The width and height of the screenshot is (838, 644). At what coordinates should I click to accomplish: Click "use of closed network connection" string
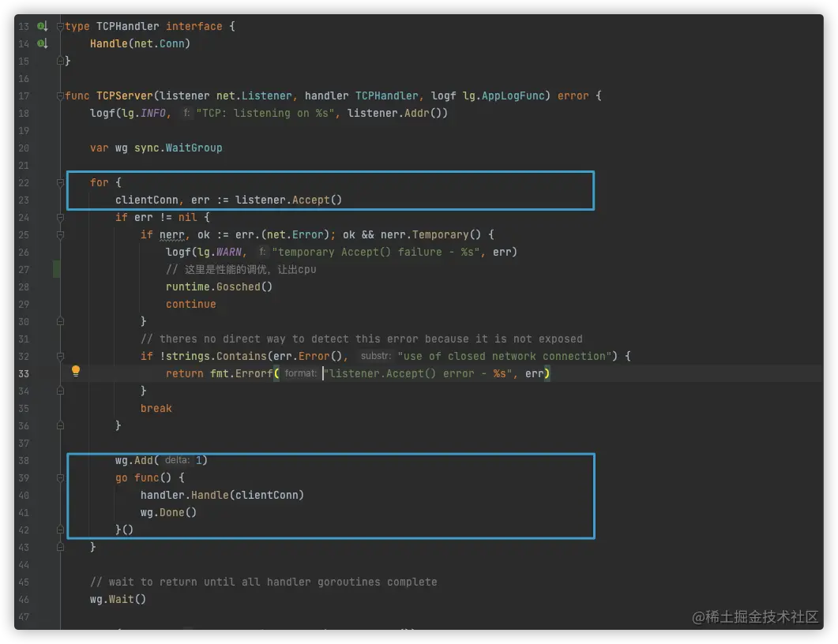coord(504,356)
